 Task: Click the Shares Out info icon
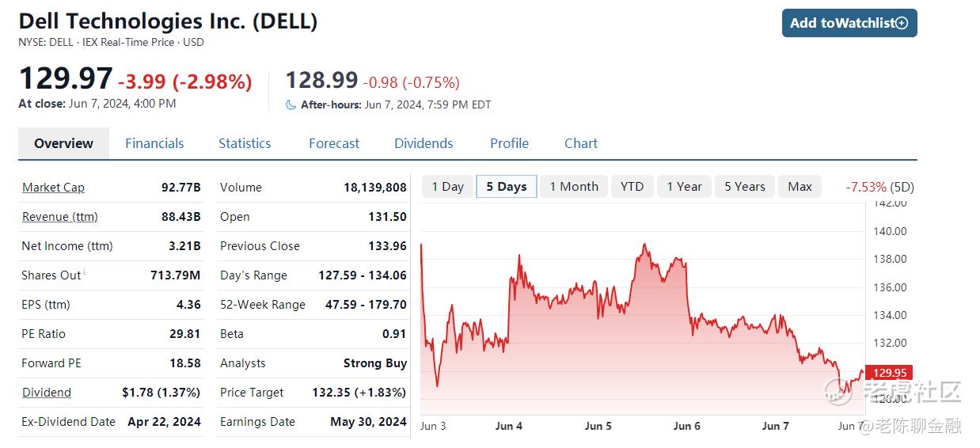click(85, 273)
